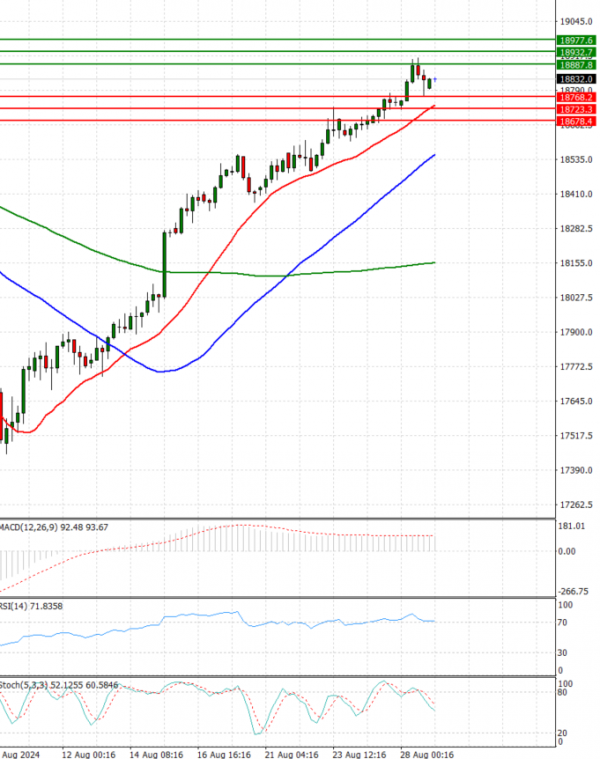The width and height of the screenshot is (600, 759).
Task: Click the end of the green moving average line
Action: 434,262
